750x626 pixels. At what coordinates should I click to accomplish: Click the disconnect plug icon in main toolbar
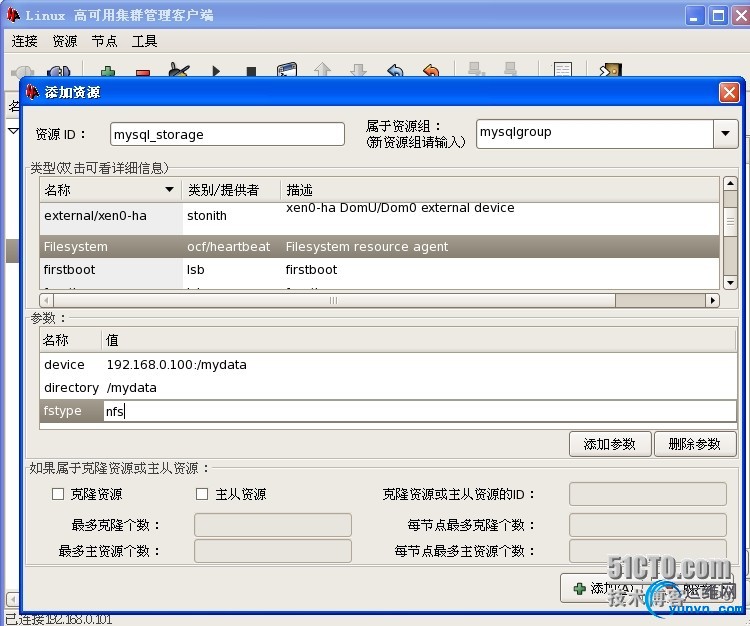(59, 72)
